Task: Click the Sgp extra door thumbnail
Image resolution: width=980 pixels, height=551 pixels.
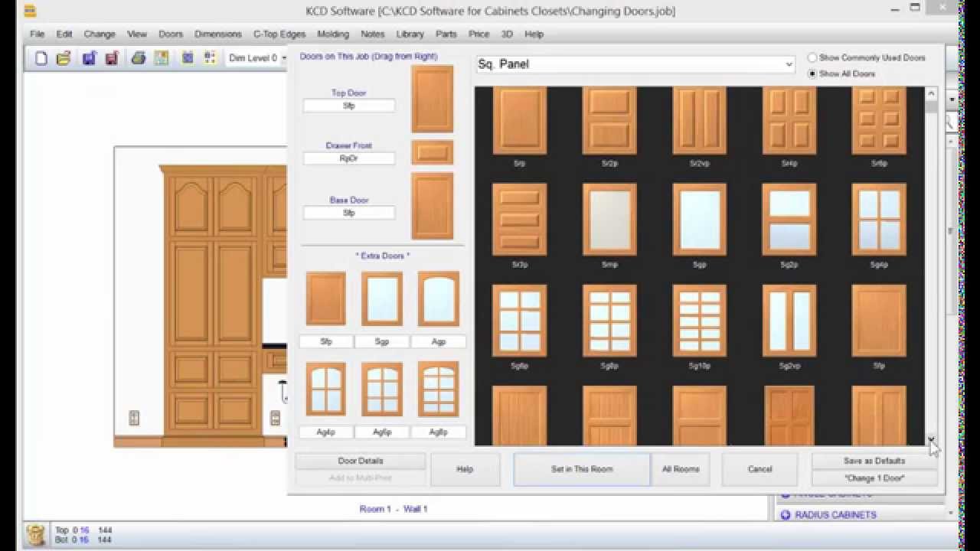Action: coord(381,298)
